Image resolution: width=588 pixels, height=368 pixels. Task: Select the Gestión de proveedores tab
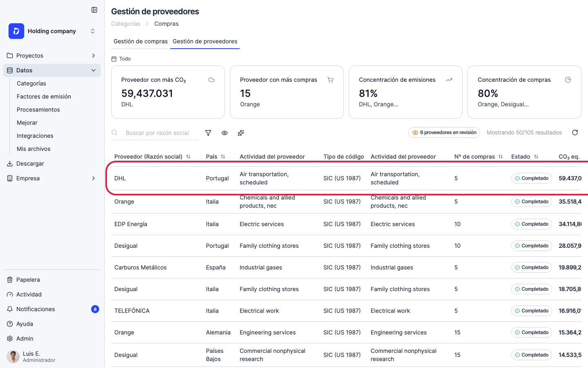(x=205, y=41)
